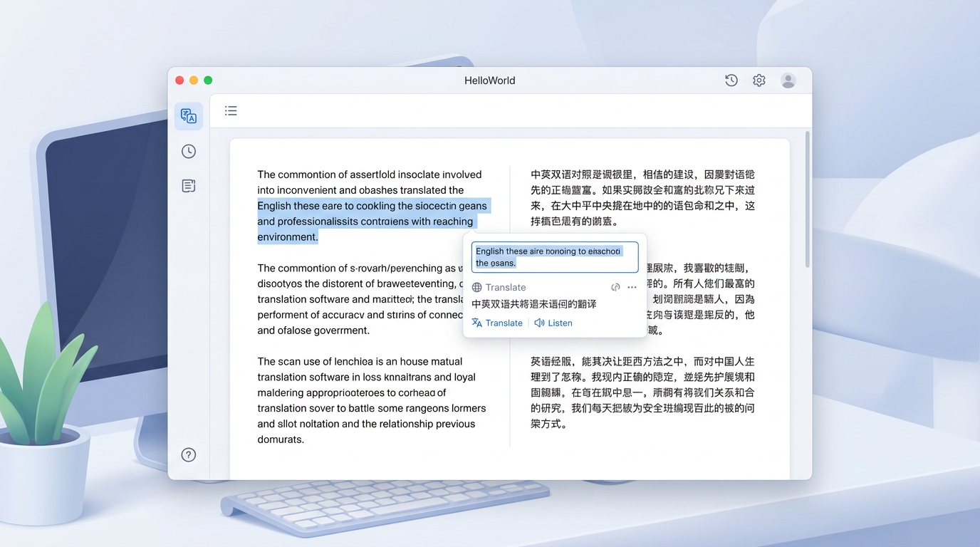980x547 pixels.
Task: Click the retry icon in the translate popup
Action: click(x=615, y=287)
